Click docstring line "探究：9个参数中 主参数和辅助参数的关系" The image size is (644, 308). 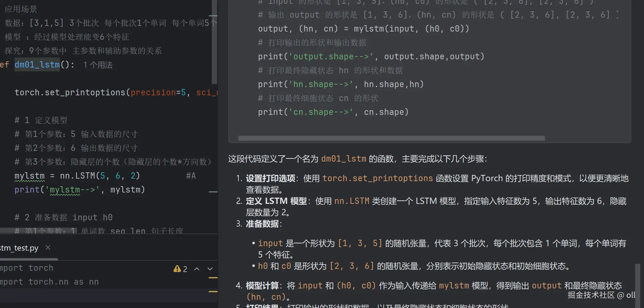(83, 51)
